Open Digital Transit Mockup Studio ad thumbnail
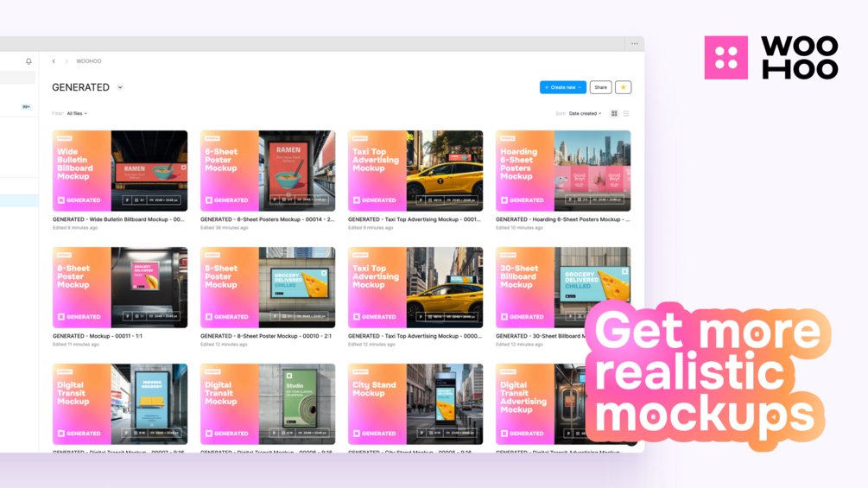The image size is (868, 488). click(268, 404)
